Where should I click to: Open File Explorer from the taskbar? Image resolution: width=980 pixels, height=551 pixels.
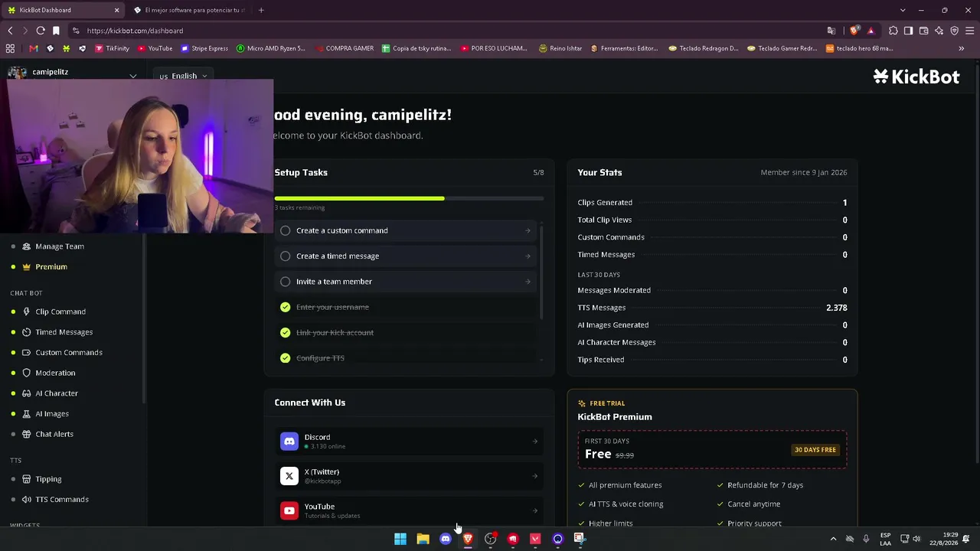point(423,539)
